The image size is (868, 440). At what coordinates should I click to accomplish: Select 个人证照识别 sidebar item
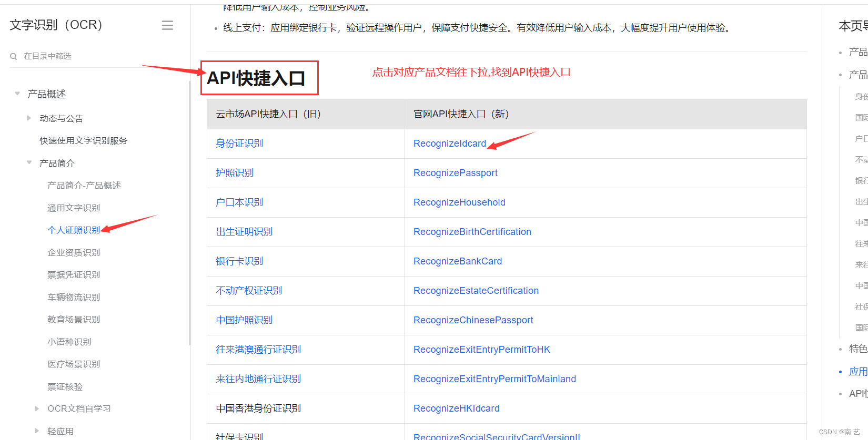pyautogui.click(x=74, y=230)
